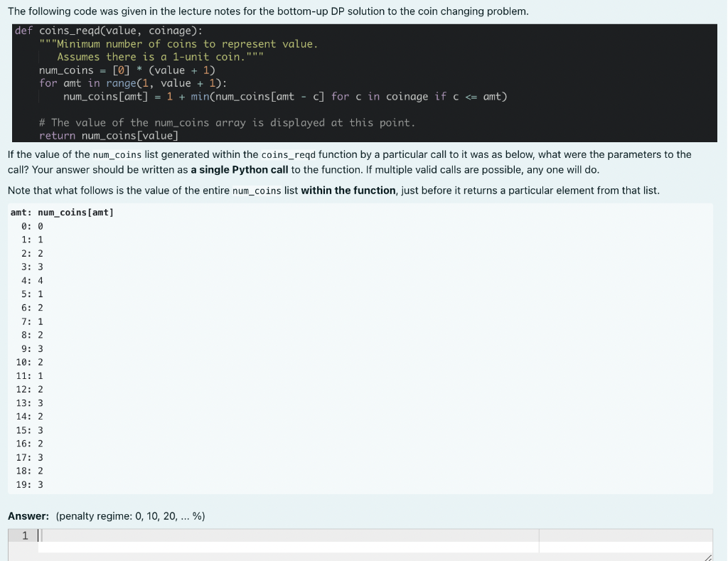Click the def coins_reqd line in the code
Image resolution: width=728 pixels, height=561 pixels.
[x=107, y=30]
